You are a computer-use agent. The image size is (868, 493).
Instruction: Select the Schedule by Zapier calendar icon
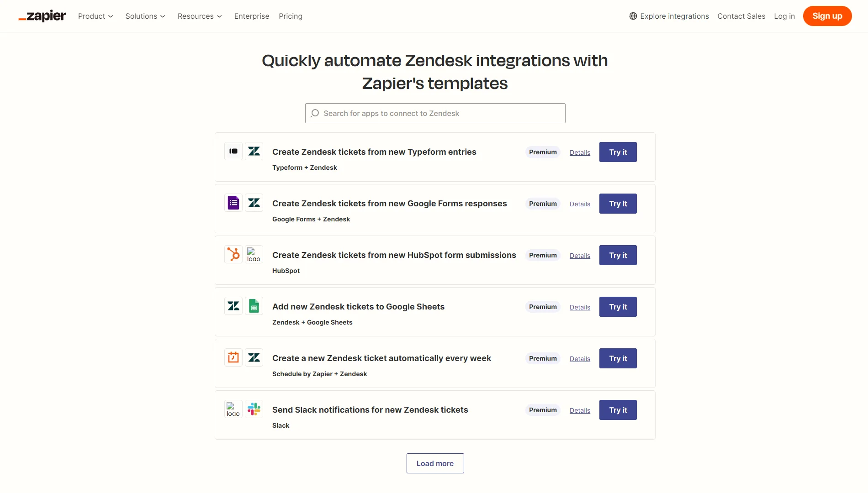click(233, 357)
